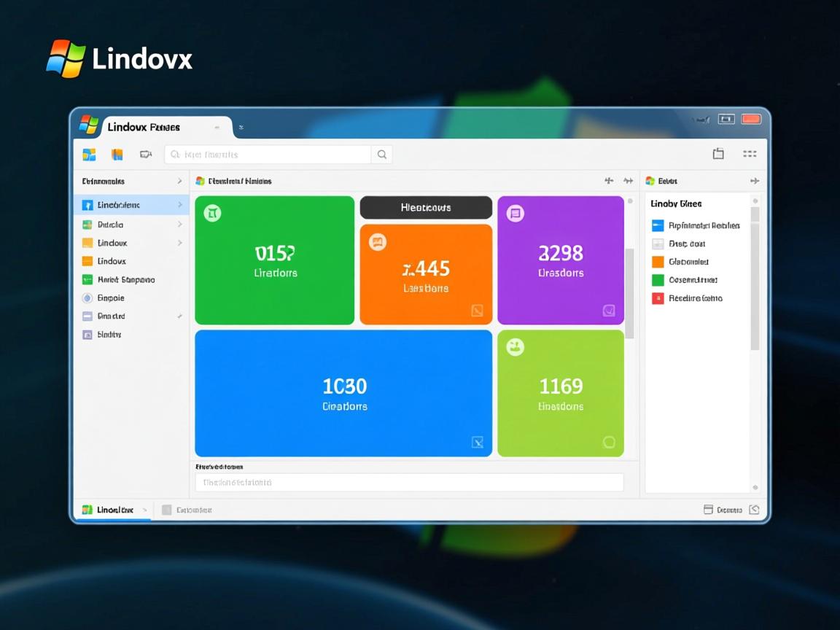840x630 pixels.
Task: Click the grid view icon at top right
Action: point(750,154)
